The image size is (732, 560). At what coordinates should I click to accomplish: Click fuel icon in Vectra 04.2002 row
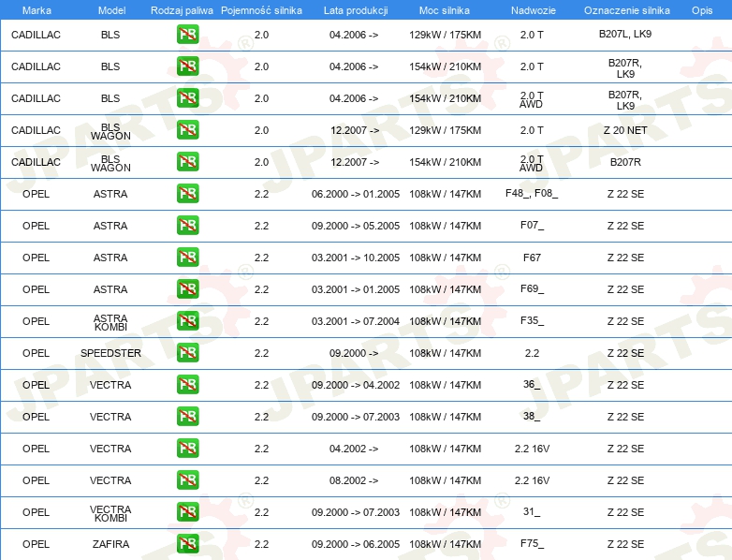pyautogui.click(x=187, y=449)
